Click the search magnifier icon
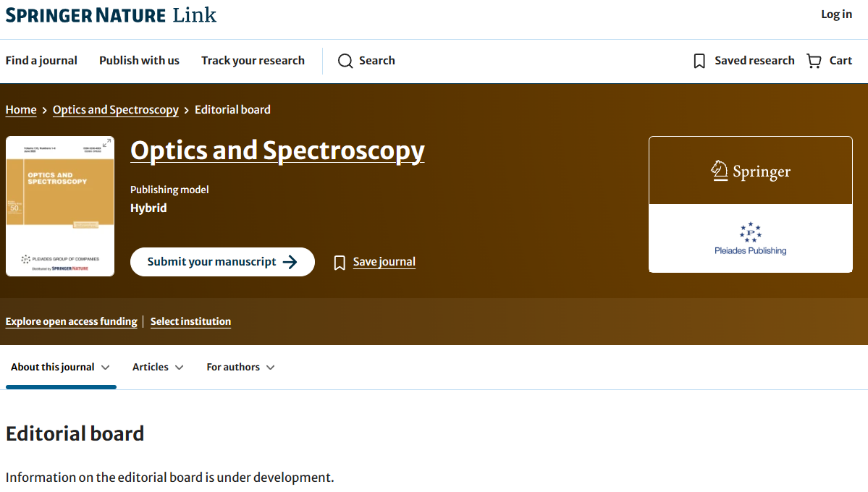Screen dimensions: 868x492 345,61
